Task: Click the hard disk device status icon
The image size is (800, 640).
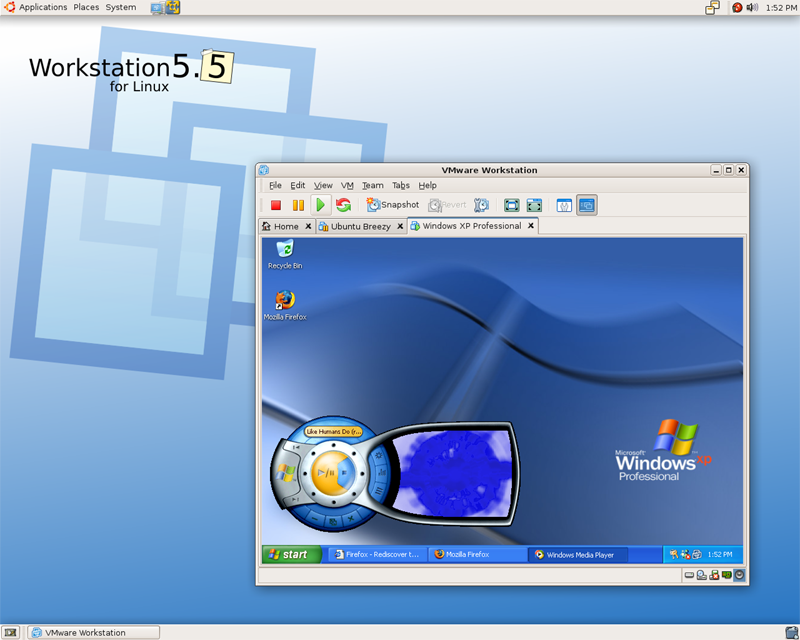Action: coord(689,575)
